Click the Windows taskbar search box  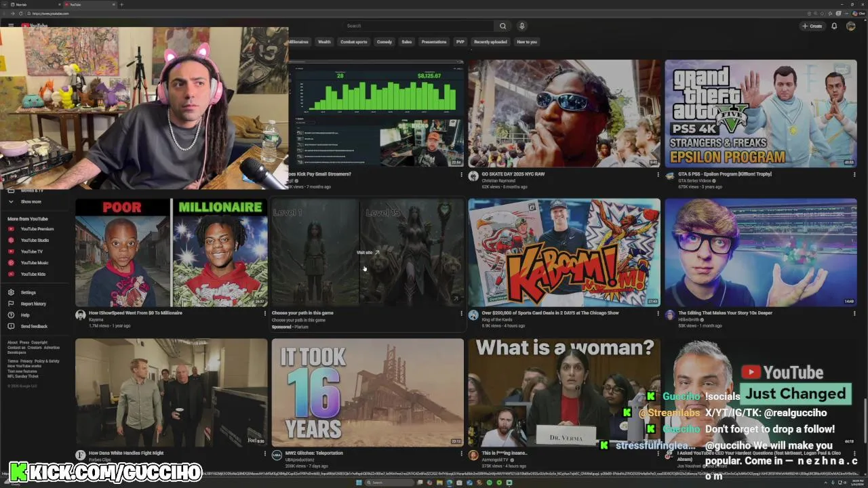(389, 483)
